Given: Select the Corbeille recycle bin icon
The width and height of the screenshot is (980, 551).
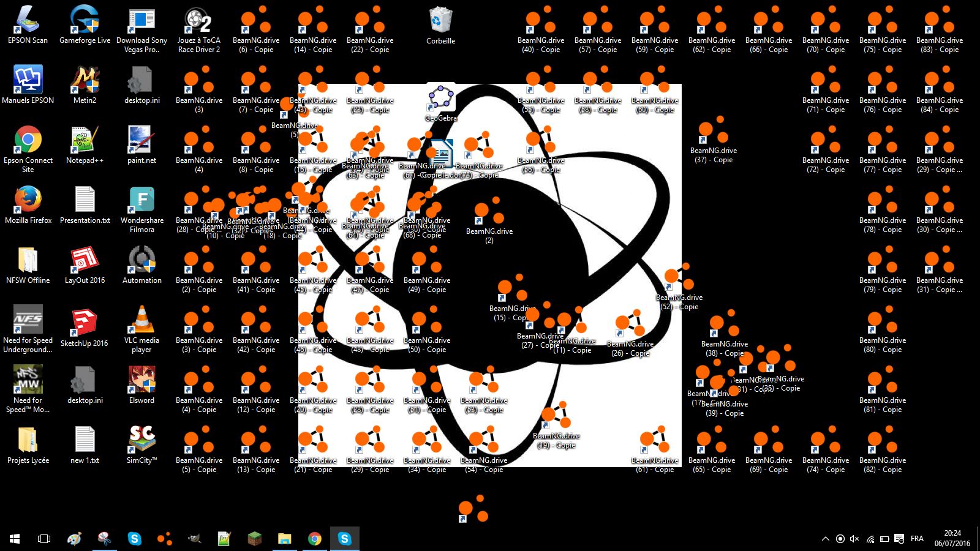Looking at the screenshot, I should point(440,26).
